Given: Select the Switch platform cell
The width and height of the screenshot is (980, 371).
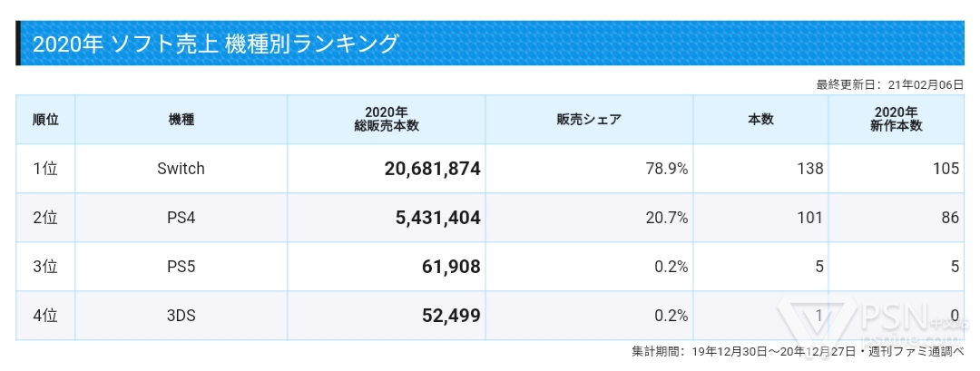Looking at the screenshot, I should [181, 169].
